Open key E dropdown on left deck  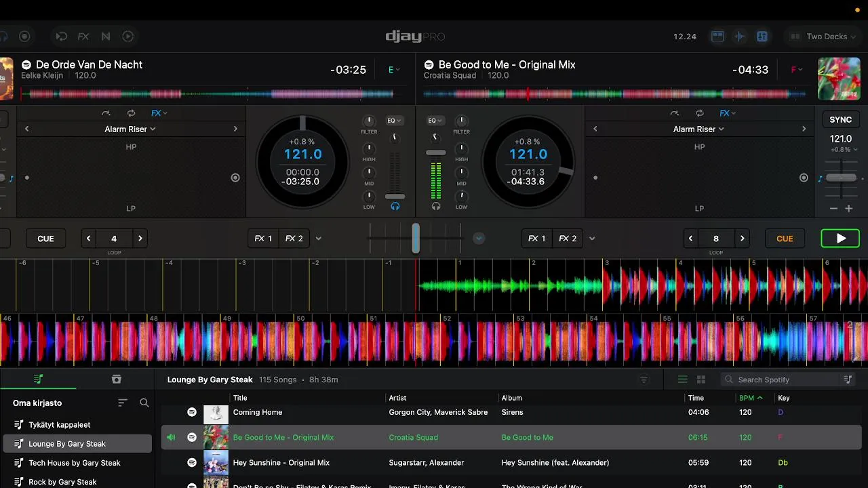tap(393, 70)
